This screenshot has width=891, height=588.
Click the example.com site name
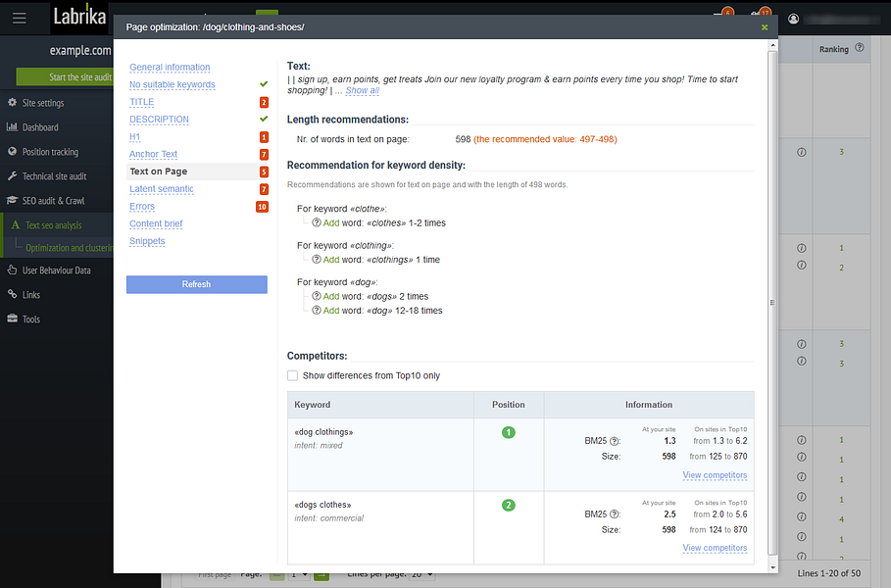pos(80,50)
